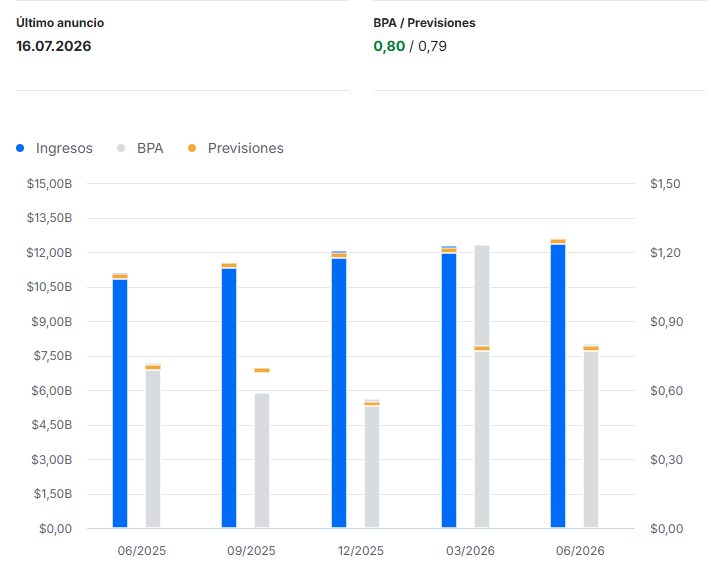The width and height of the screenshot is (711, 570).
Task: Click the 0,79 forecast value
Action: coord(432,46)
